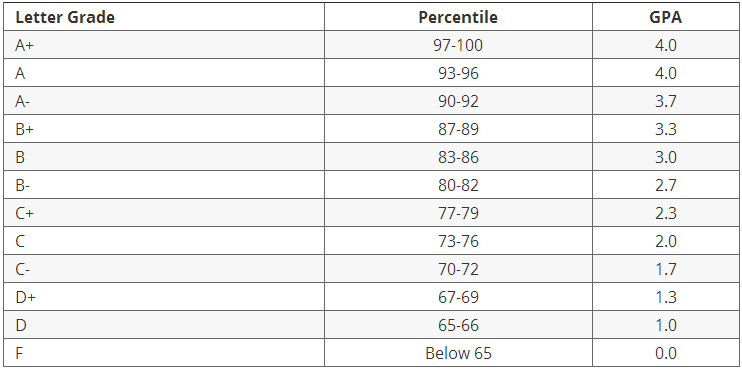
Task: Select the A+ letter grade cell
Action: pyautogui.click(x=164, y=45)
